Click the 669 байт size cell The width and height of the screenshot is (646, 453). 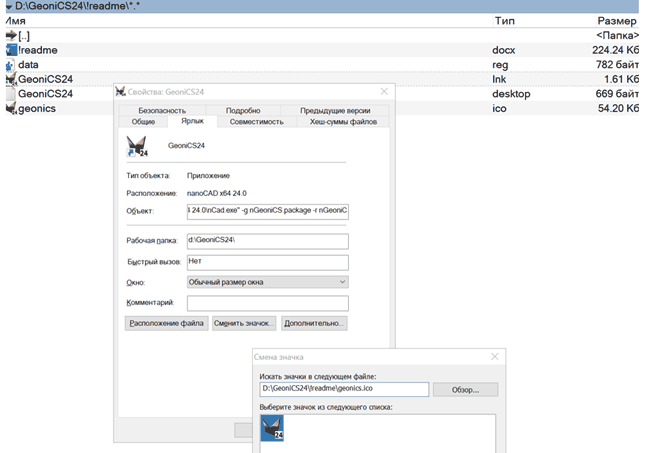coord(617,94)
